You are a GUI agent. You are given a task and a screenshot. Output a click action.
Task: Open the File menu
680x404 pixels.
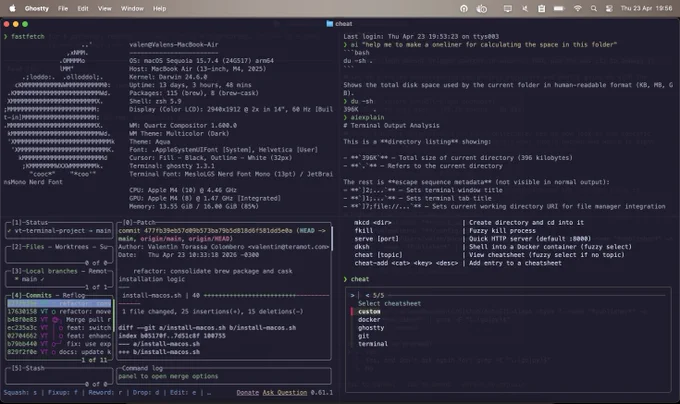[x=63, y=8]
